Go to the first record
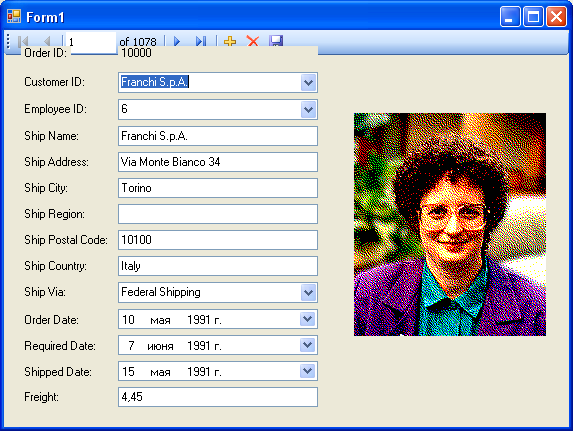573x431 pixels. (x=23, y=41)
